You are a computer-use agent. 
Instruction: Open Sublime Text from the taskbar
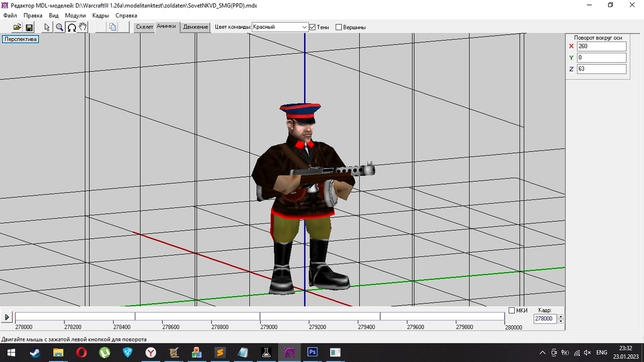(220, 352)
